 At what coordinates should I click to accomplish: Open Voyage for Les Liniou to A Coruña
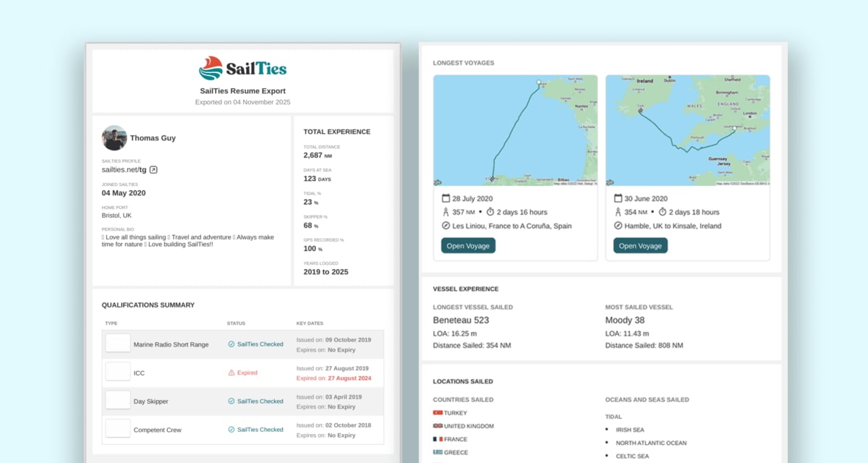tap(468, 246)
